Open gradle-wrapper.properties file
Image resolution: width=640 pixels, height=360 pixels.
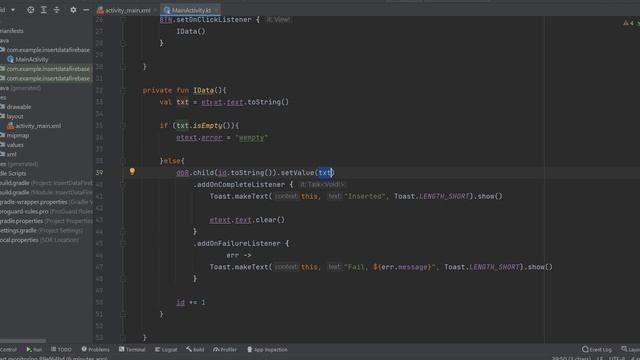33,202
